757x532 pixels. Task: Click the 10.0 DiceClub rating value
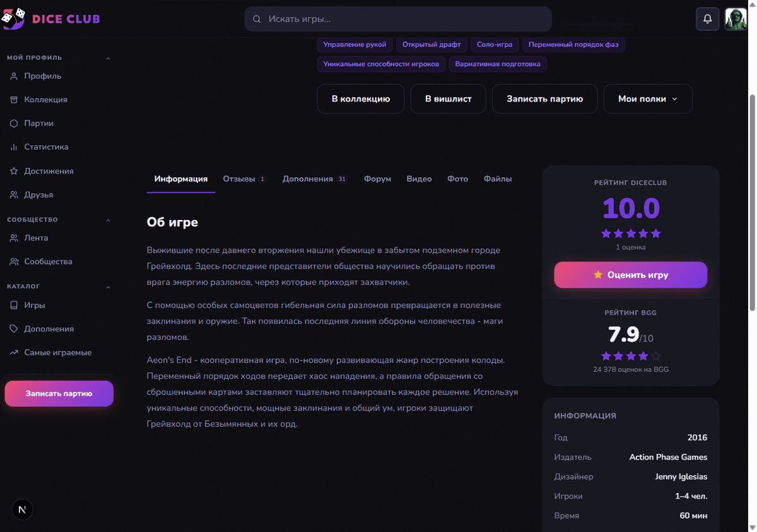[x=631, y=209]
